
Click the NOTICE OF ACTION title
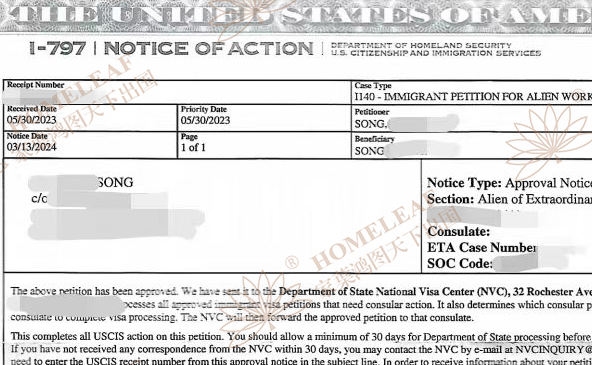pos(208,49)
